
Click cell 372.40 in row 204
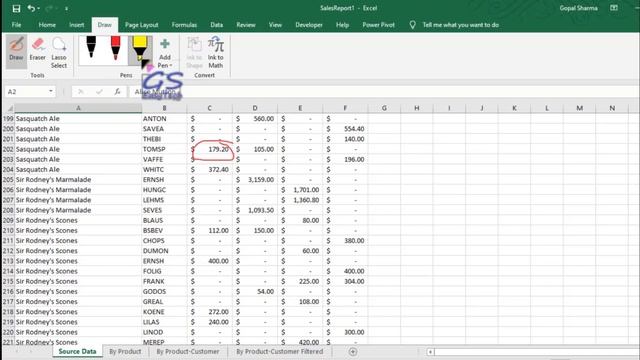[x=209, y=169]
